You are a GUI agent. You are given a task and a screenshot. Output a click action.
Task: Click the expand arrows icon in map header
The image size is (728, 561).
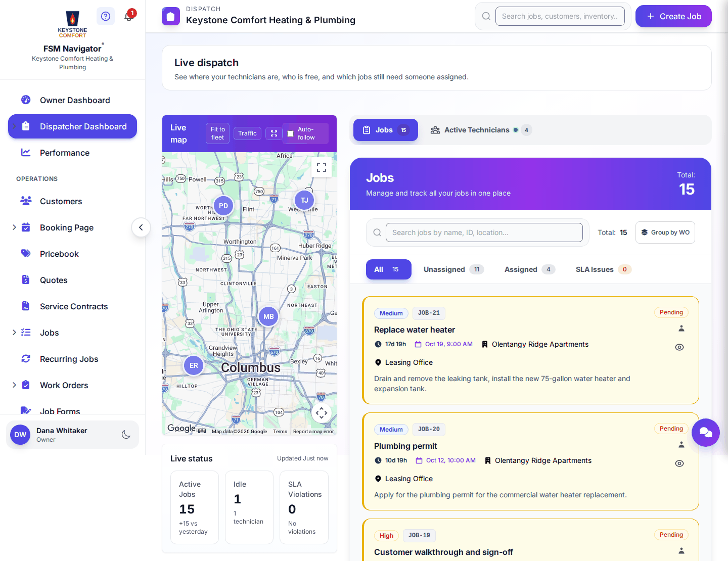point(274,133)
